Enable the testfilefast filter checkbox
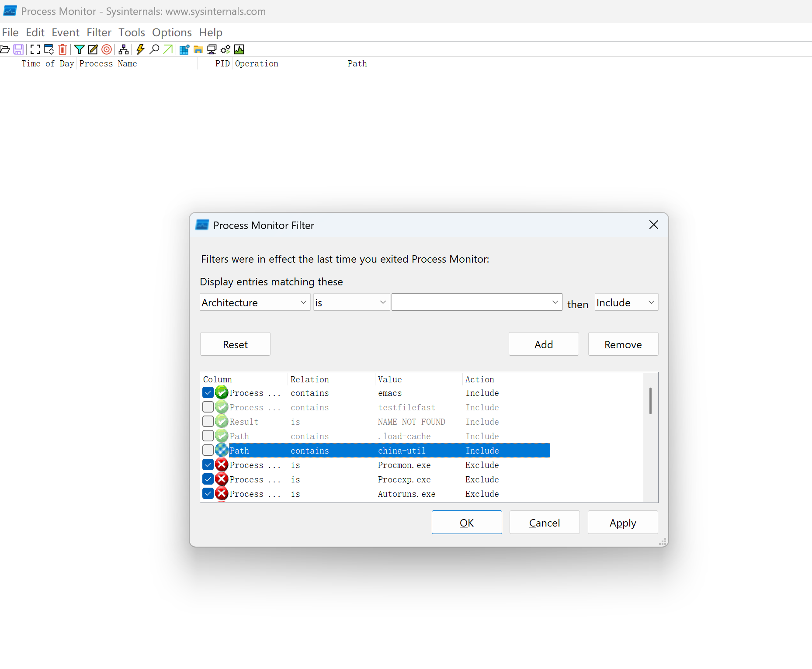This screenshot has height=669, width=812. (208, 407)
